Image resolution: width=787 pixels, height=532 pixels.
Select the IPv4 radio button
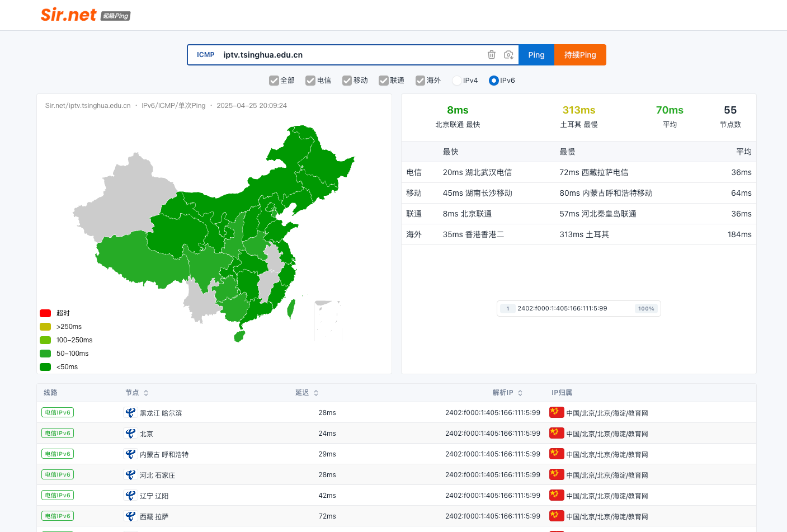tap(457, 81)
